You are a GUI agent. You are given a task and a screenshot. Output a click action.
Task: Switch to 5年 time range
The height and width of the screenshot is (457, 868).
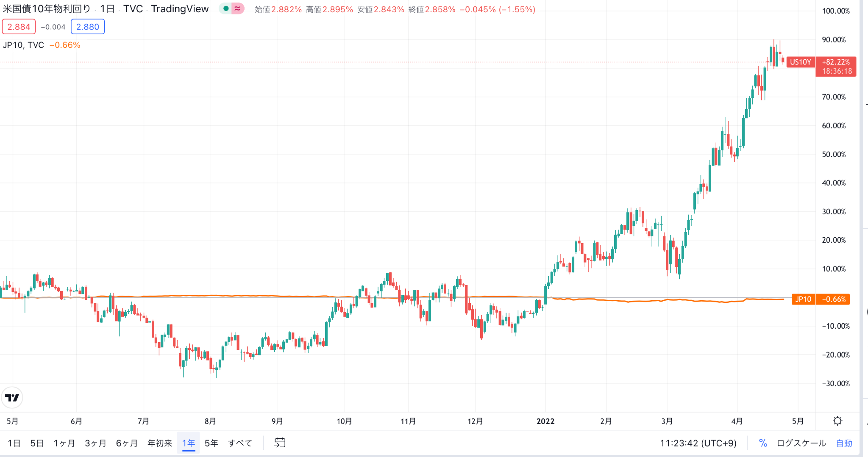coord(211,443)
